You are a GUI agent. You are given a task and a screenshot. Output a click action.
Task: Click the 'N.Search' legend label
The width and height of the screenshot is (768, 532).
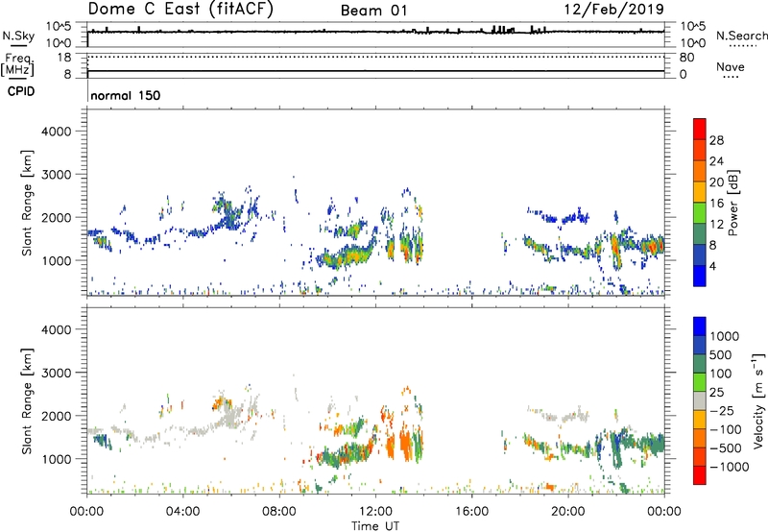[741, 36]
